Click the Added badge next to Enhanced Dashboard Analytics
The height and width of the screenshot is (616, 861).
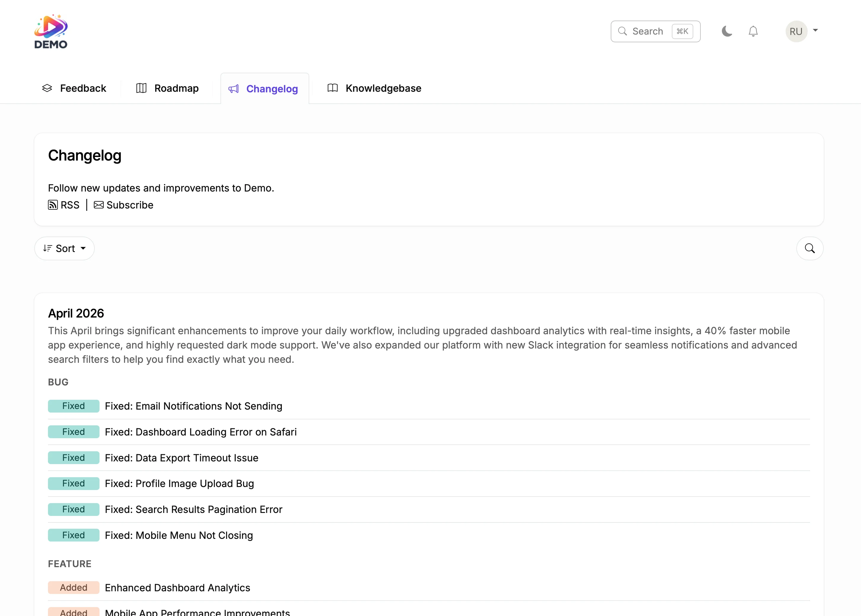click(74, 587)
